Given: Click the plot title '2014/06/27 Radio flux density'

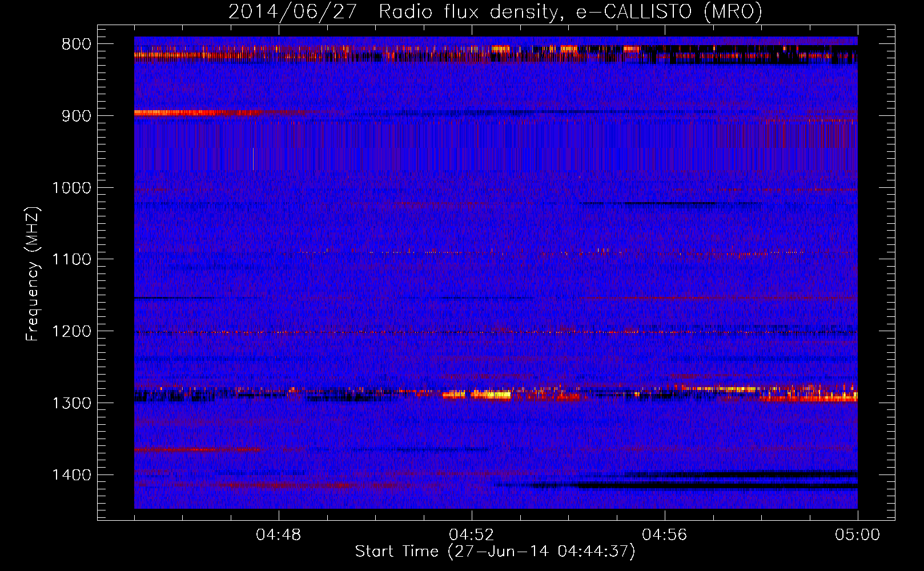Looking at the screenshot, I should point(495,11).
